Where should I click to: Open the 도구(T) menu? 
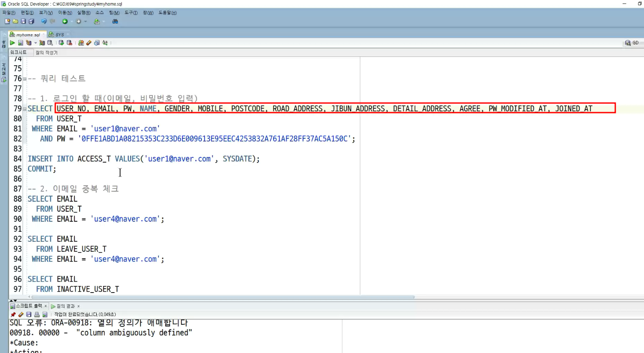131,13
